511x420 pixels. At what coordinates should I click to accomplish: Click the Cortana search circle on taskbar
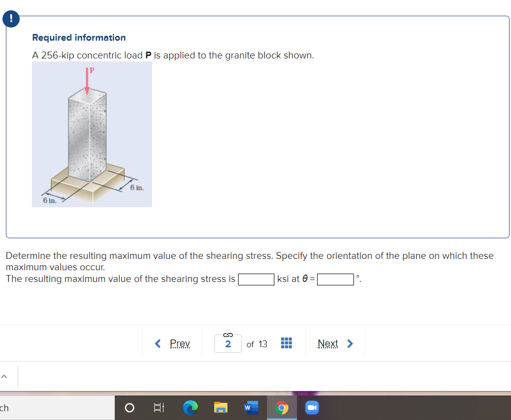coord(129,407)
